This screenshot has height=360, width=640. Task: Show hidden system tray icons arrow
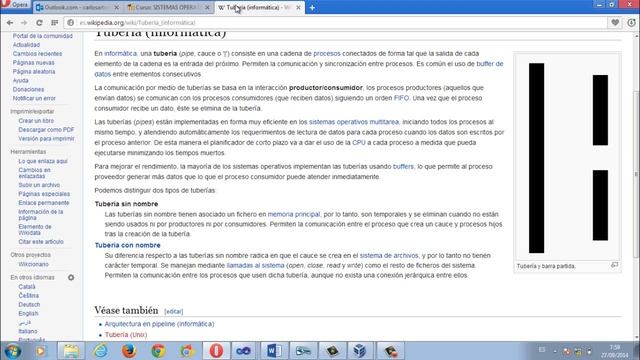(555, 351)
